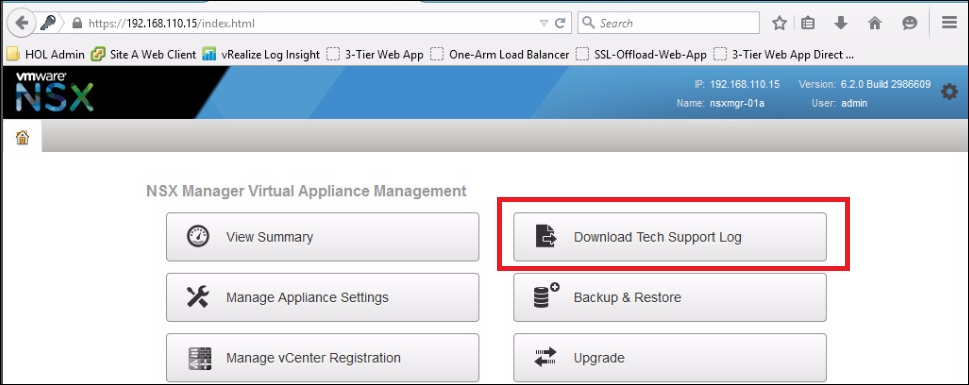
Task: Open the address bar history dropdown arrow
Action: coord(544,23)
